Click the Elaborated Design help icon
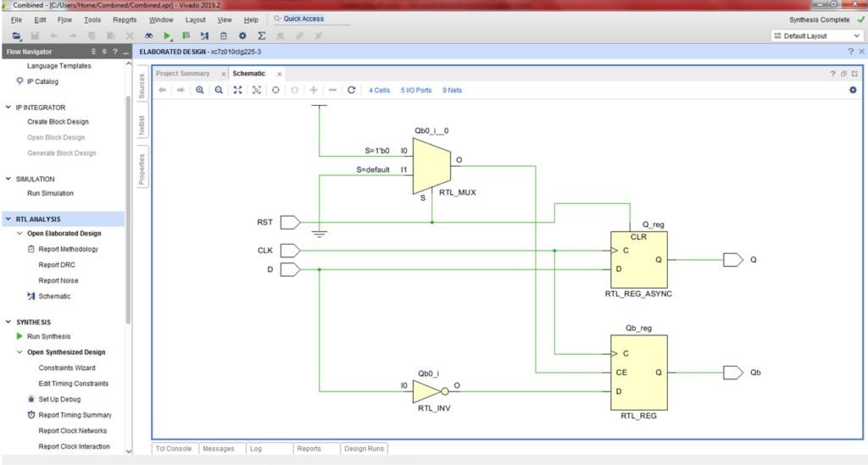 850,52
